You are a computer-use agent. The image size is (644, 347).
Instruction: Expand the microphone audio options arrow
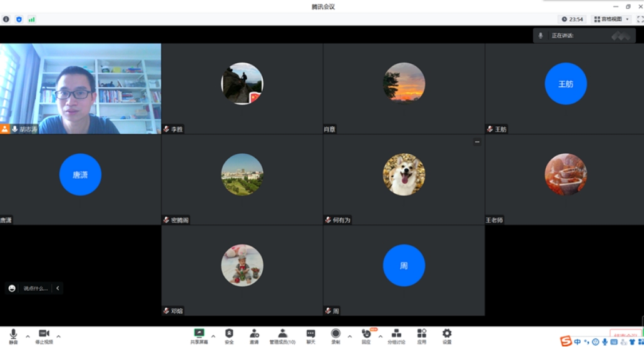pyautogui.click(x=28, y=336)
